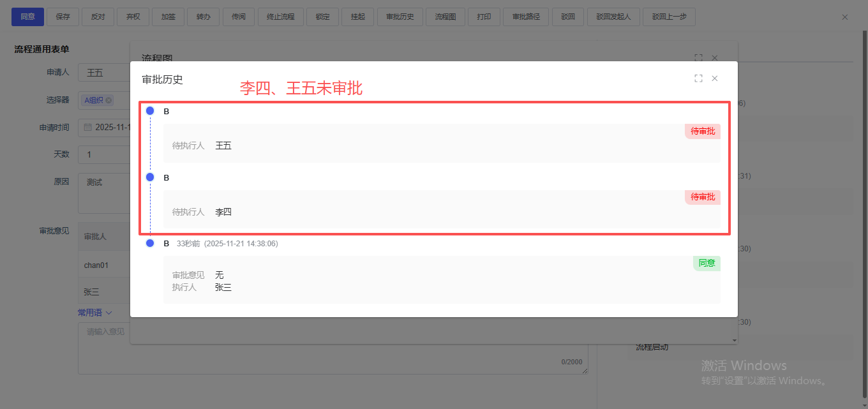Open 审批历史 from the top toolbar
The height and width of the screenshot is (409, 868).
[x=400, y=17]
